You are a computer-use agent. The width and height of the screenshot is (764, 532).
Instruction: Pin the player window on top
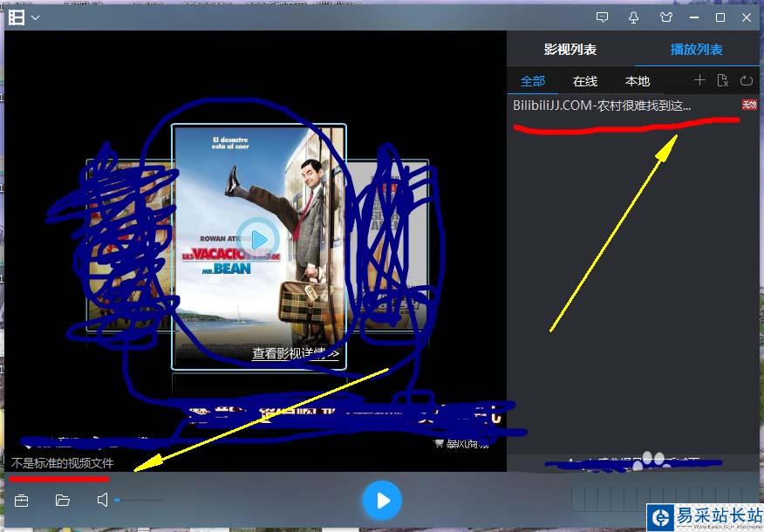(x=633, y=17)
